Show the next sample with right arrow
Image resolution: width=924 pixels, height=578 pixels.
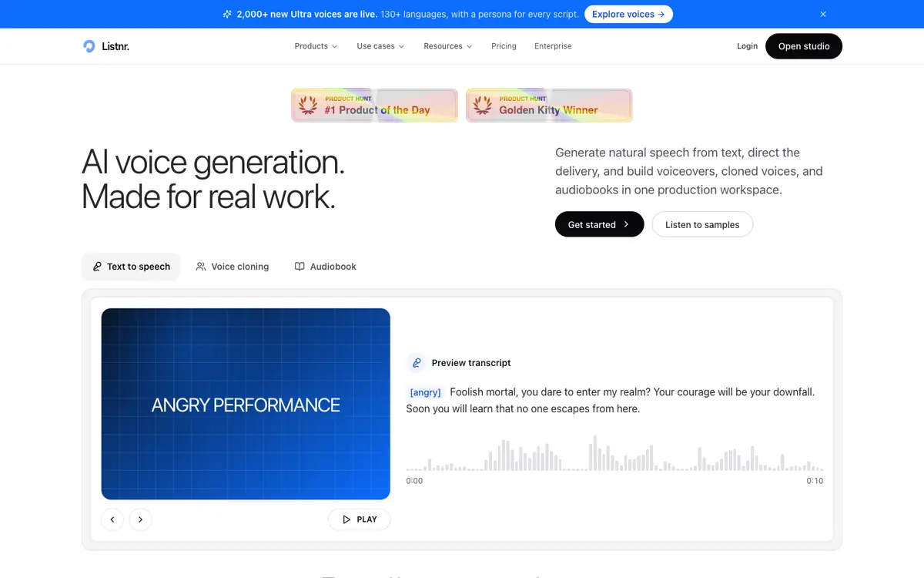tap(140, 519)
